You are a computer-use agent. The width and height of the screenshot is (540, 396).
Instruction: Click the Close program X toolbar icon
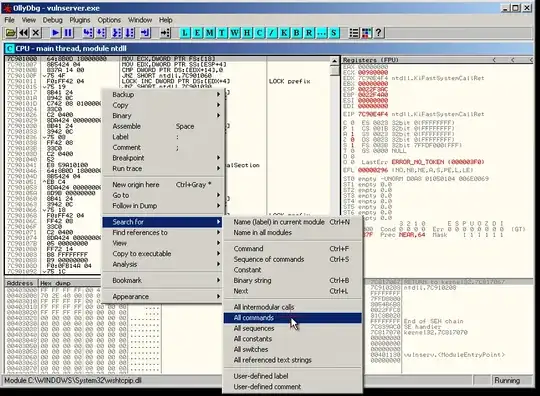pyautogui.click(x=36, y=33)
